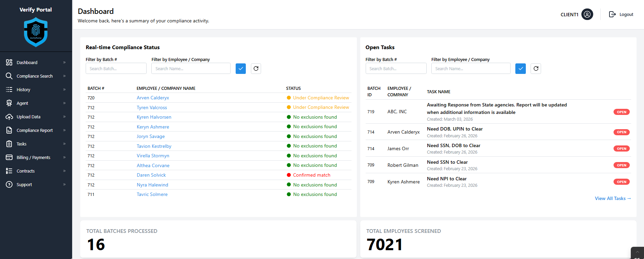This screenshot has width=644, height=259.
Task: Expand the Upload Data menu chevron
Action: coord(64,117)
